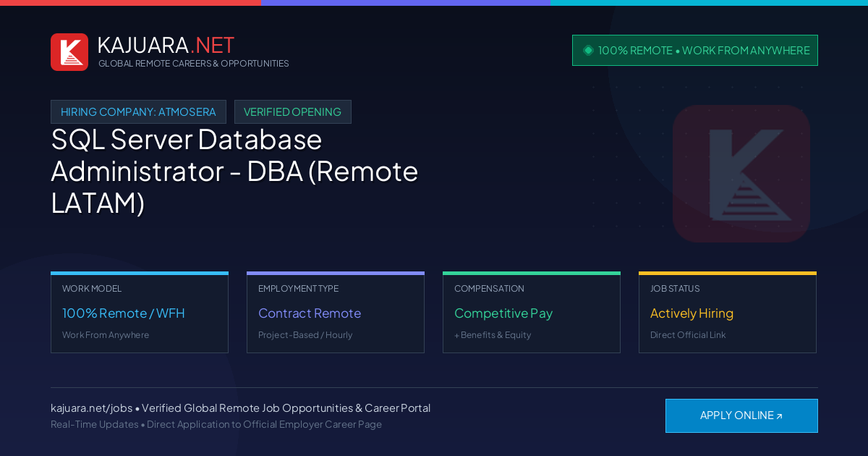
Task: Open the KAJUARA.NET site title
Action: pyautogui.click(x=166, y=45)
